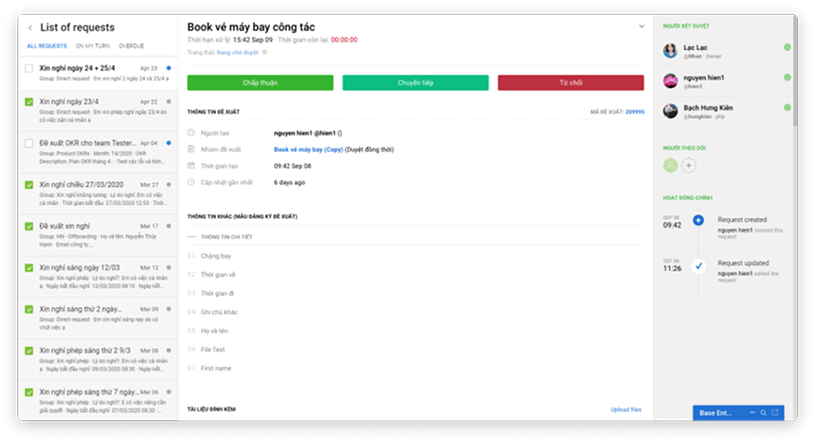
Task: Select the File Test field row
Action: 415,350
